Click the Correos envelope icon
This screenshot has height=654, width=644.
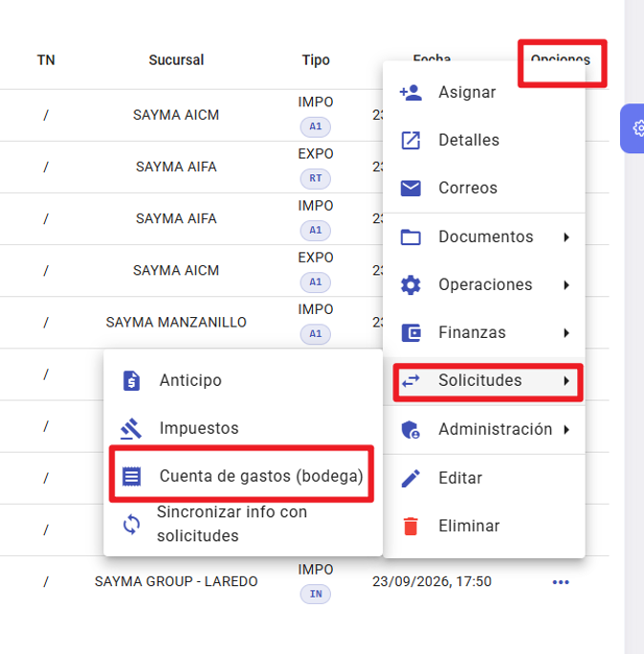[x=411, y=188]
